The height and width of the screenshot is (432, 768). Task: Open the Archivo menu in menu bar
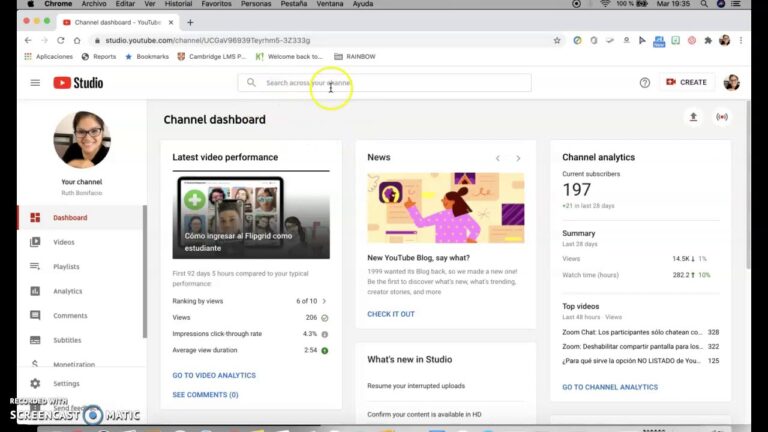94,4
